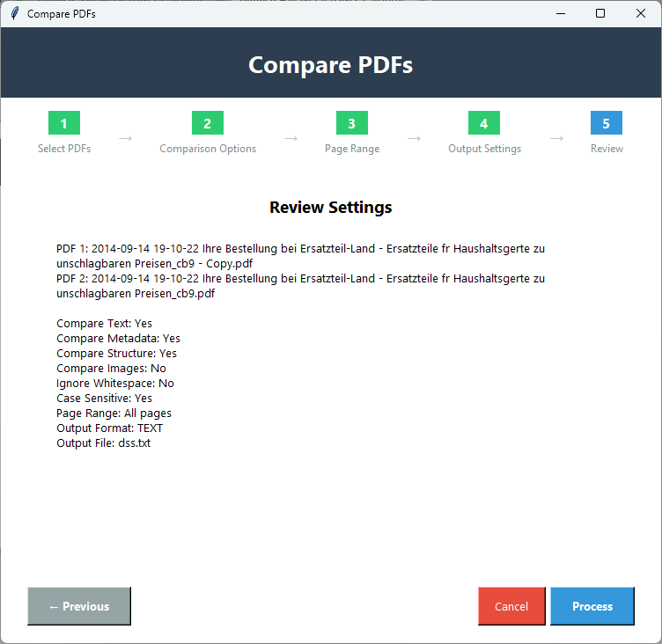This screenshot has width=662, height=644.
Task: Click the PDF 1 file name line
Action: click(x=300, y=256)
